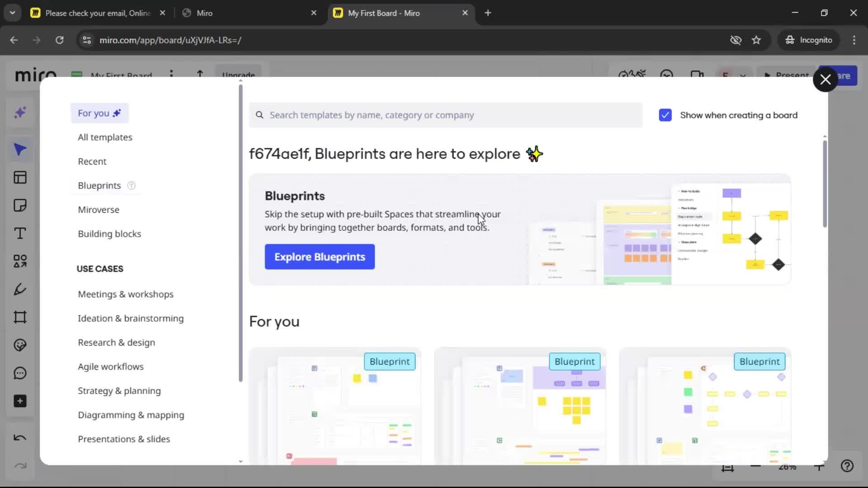
Task: Select the cursor arrow tool
Action: tap(20, 150)
